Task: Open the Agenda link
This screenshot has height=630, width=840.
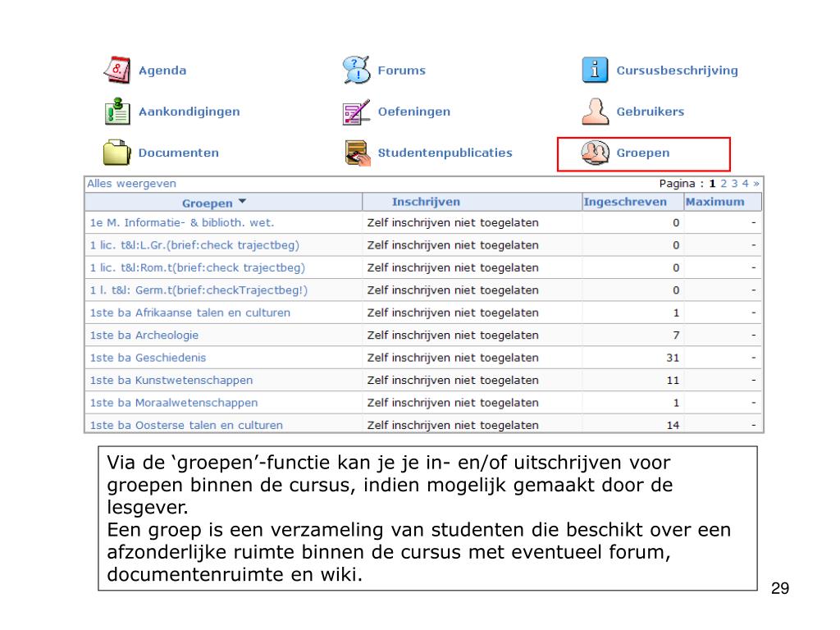Action: click(x=162, y=71)
